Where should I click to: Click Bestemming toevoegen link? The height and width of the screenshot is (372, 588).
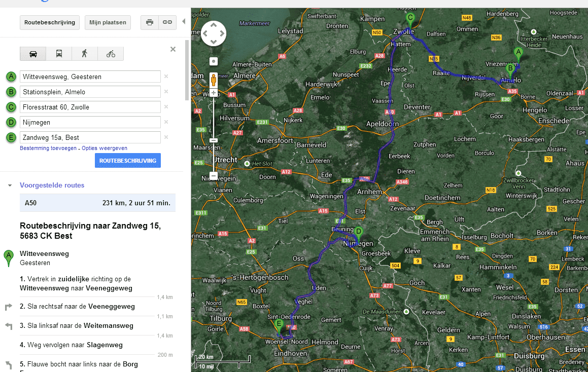click(48, 148)
